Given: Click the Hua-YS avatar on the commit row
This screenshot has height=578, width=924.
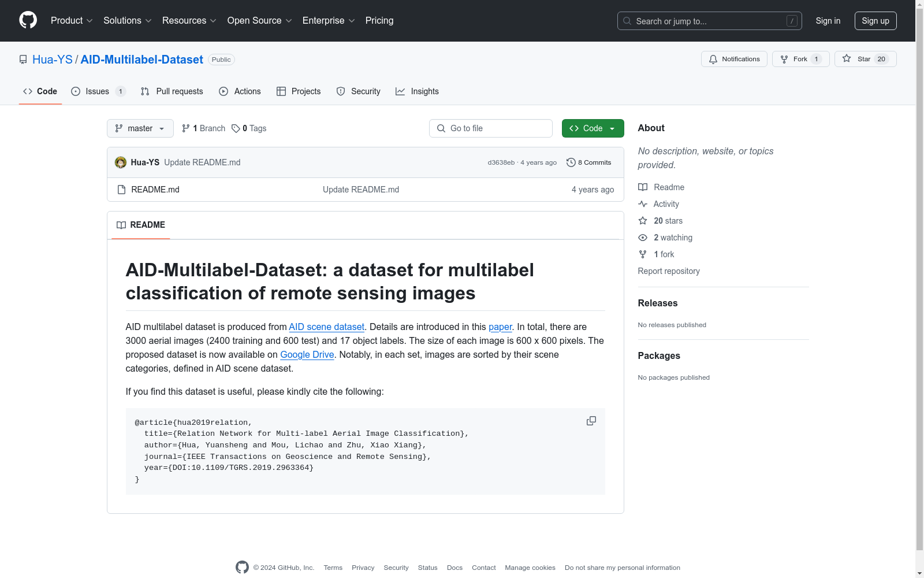Looking at the screenshot, I should (x=121, y=162).
